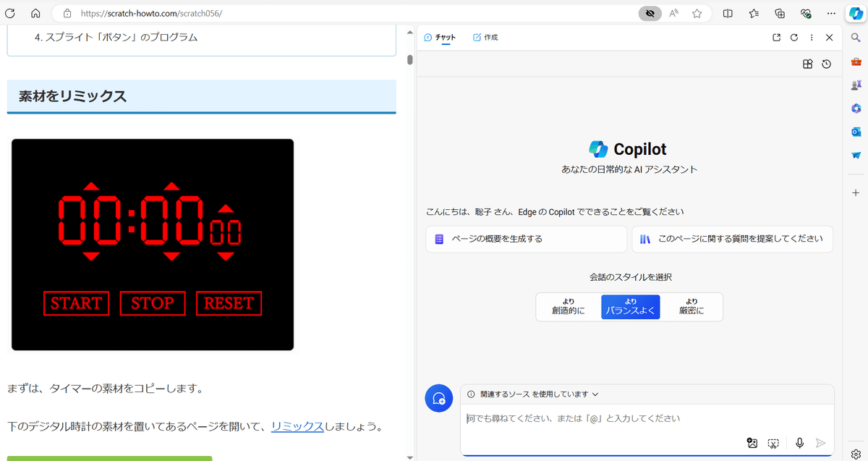The image size is (868, 461).
Task: Add a screenshot to Copilot message
Action: point(773,443)
